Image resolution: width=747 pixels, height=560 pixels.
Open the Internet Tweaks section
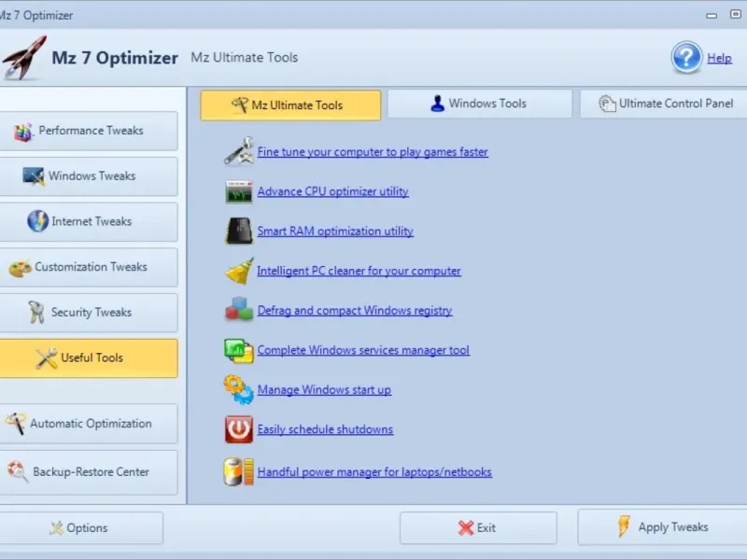point(89,222)
